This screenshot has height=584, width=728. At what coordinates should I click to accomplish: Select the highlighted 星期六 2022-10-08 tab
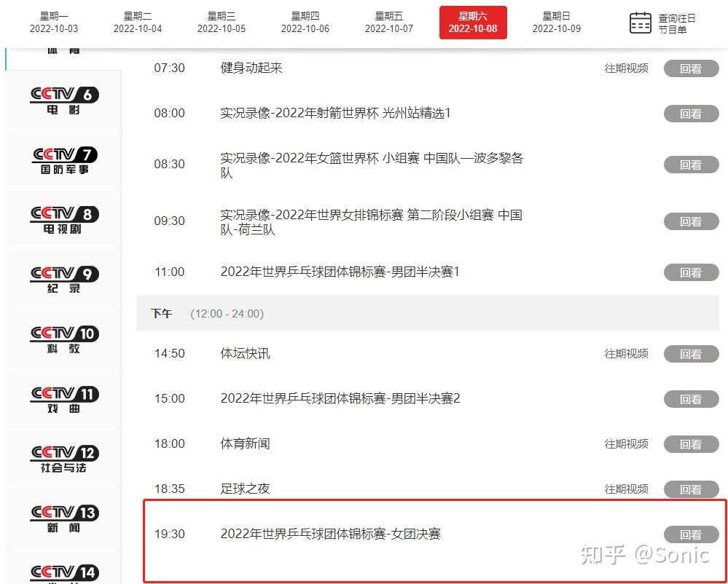coord(473,23)
